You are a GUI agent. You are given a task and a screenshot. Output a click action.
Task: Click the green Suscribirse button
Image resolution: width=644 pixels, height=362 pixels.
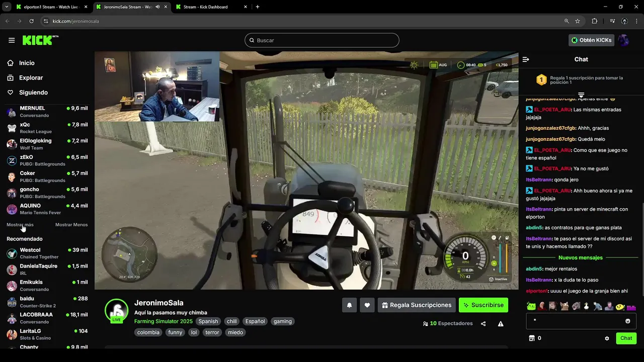pos(484,305)
